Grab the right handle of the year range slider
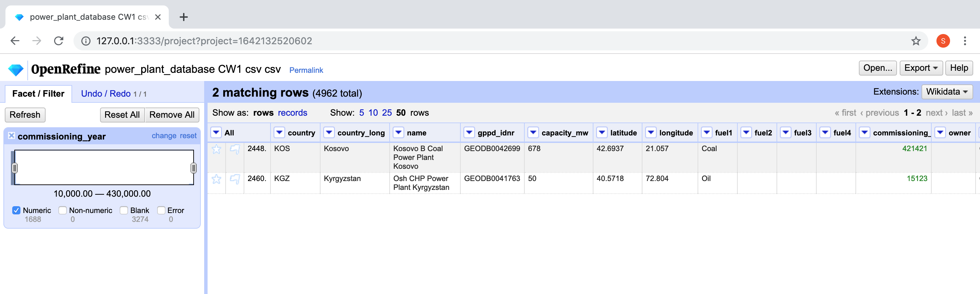The width and height of the screenshot is (980, 294). [193, 168]
